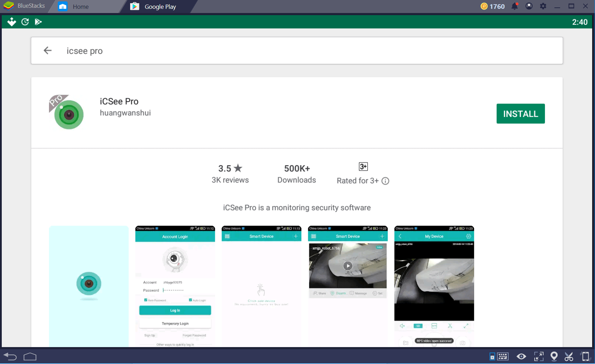Open BlueStacks settings gear
595x364 pixels.
pyautogui.click(x=543, y=6)
